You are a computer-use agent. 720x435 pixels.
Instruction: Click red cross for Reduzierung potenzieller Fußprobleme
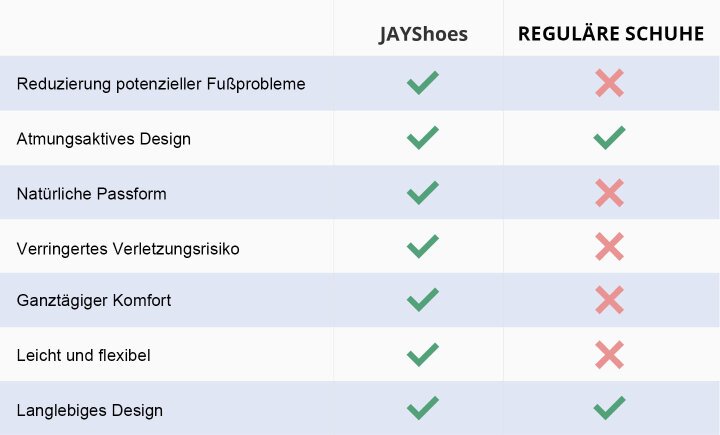coord(609,83)
